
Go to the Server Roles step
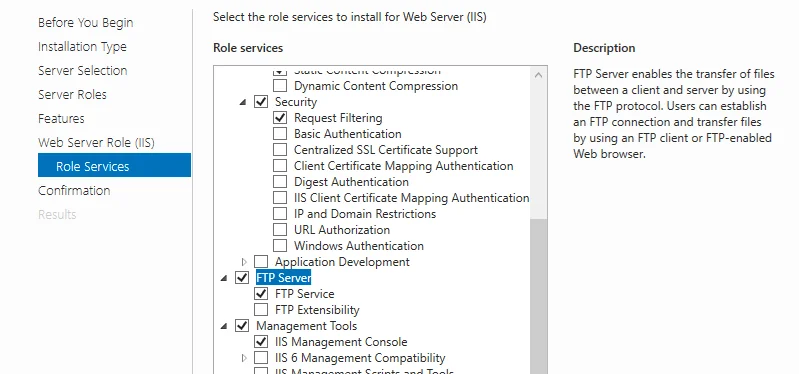72,95
